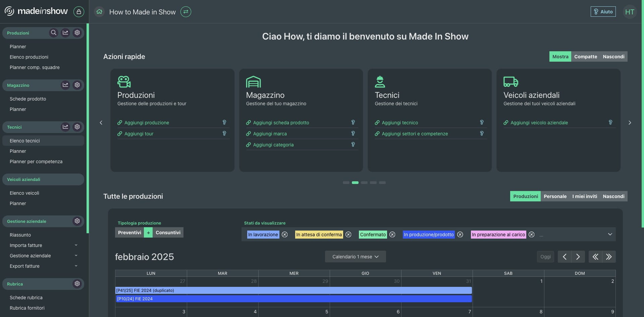This screenshot has width=644, height=317.
Task: Click the Aiuto help button
Action: pos(603,12)
